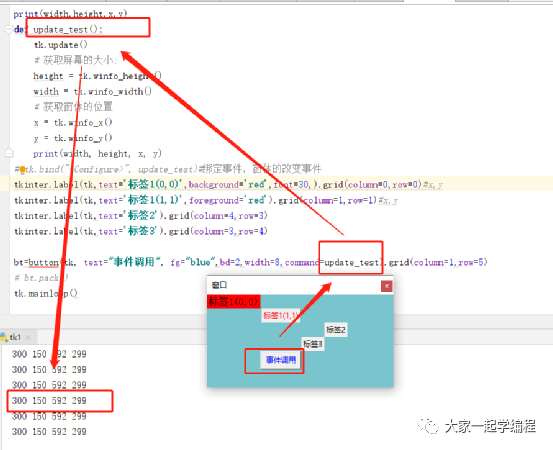The width and height of the screenshot is (553, 450).
Task: Close the 窗口 tkinter window
Action: point(387,286)
